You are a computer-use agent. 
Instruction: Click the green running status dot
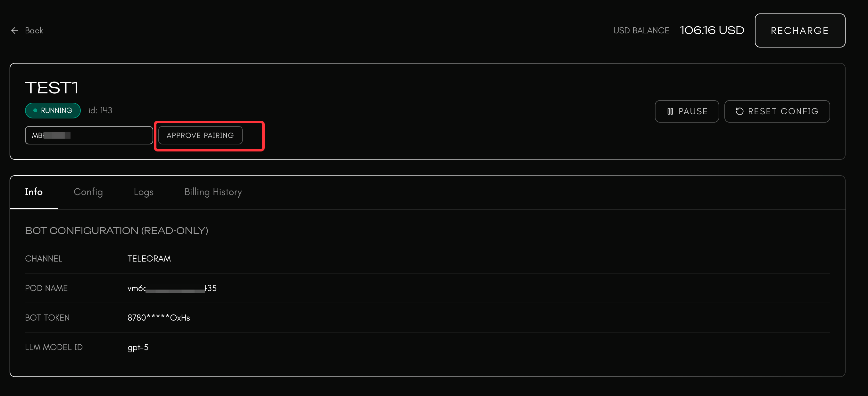[35, 111]
